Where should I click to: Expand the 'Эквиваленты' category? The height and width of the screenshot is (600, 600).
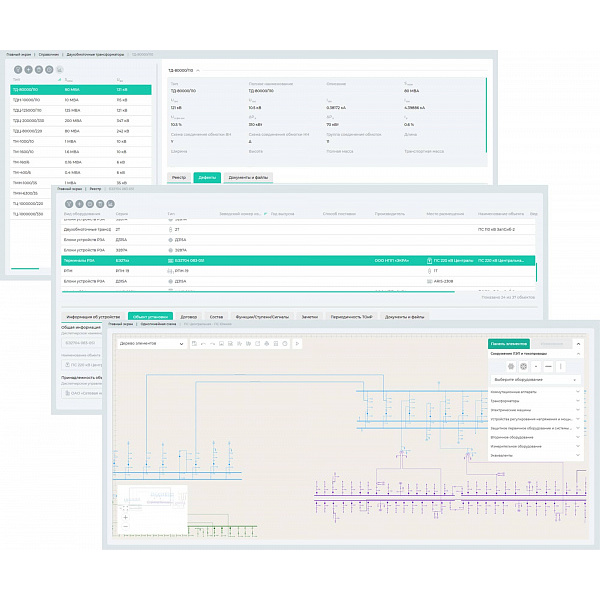(535, 455)
